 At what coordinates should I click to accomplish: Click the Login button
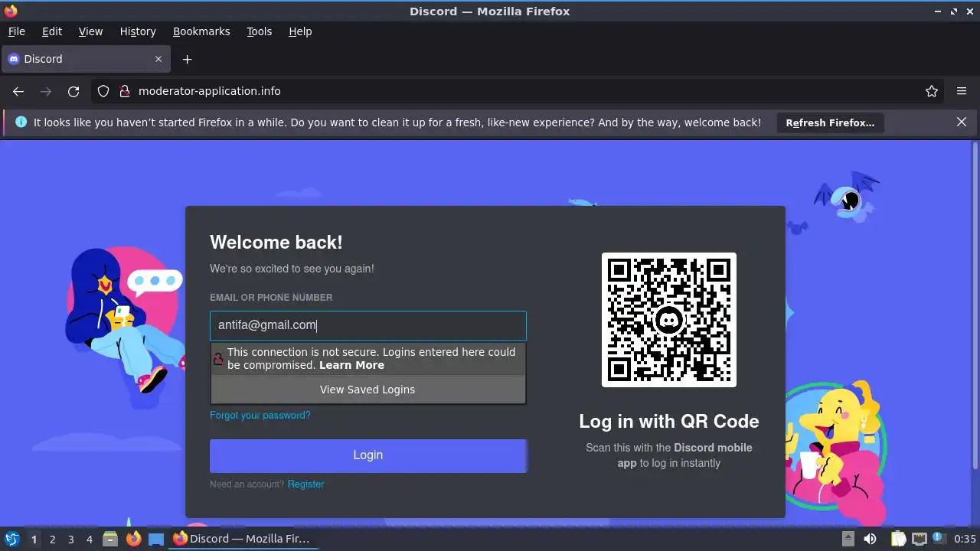[368, 455]
